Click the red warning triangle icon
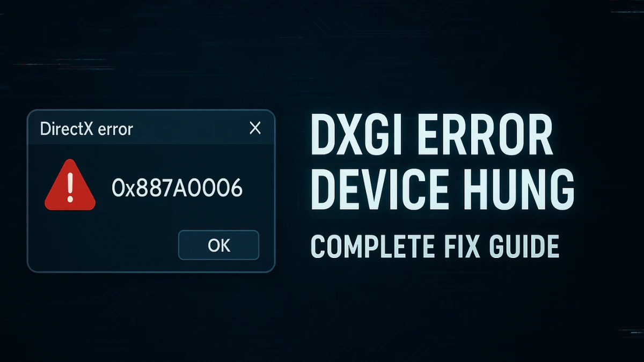This screenshot has width=644, height=362. click(70, 184)
